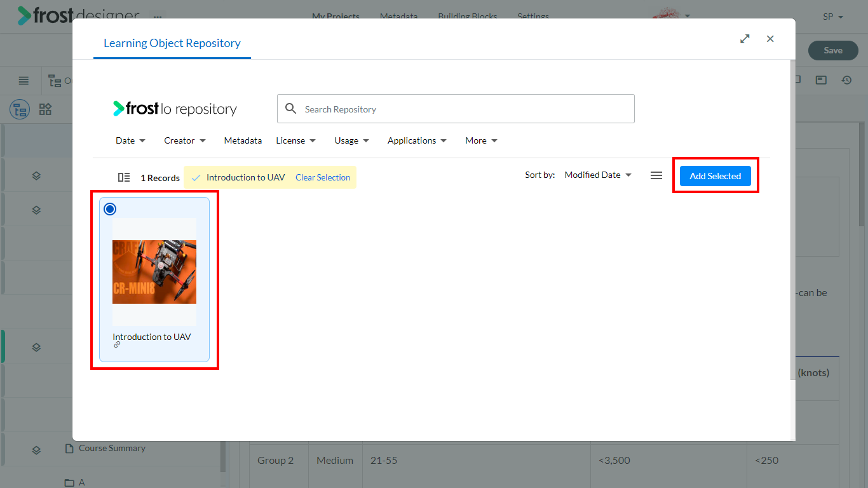
Task: Change sort order via Modified Date dropdown
Action: coord(598,175)
